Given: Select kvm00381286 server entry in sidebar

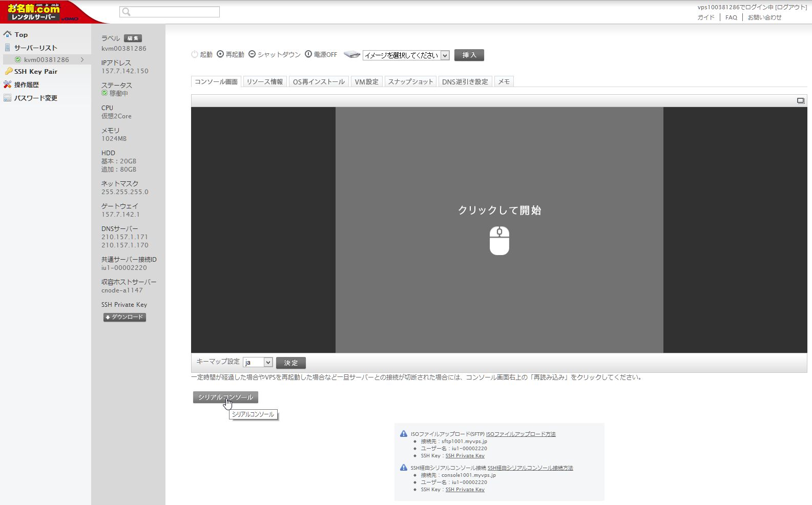Looking at the screenshot, I should pyautogui.click(x=46, y=60).
